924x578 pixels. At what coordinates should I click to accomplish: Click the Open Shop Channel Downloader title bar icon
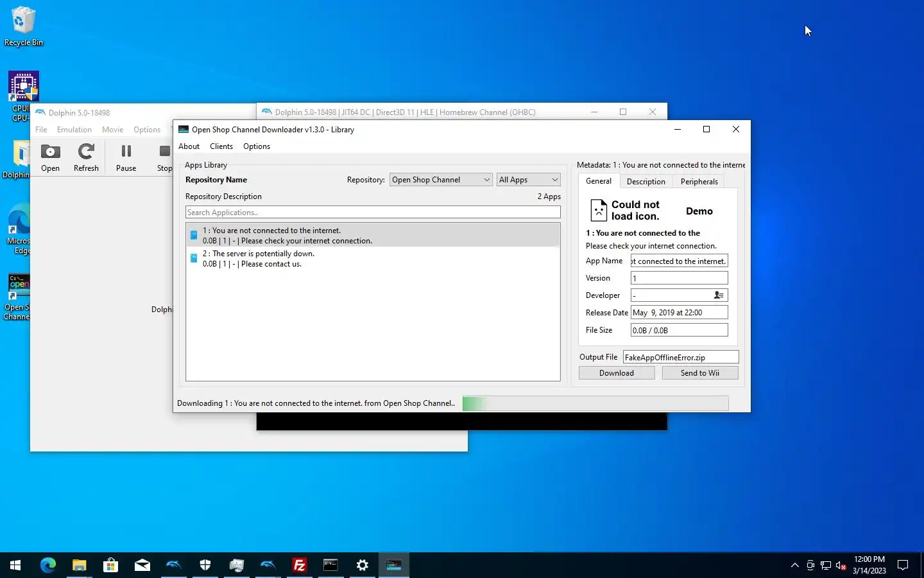coord(184,129)
